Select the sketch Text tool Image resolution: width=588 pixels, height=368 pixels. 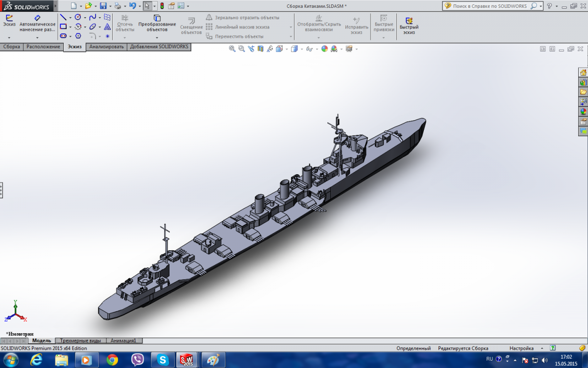[107, 26]
